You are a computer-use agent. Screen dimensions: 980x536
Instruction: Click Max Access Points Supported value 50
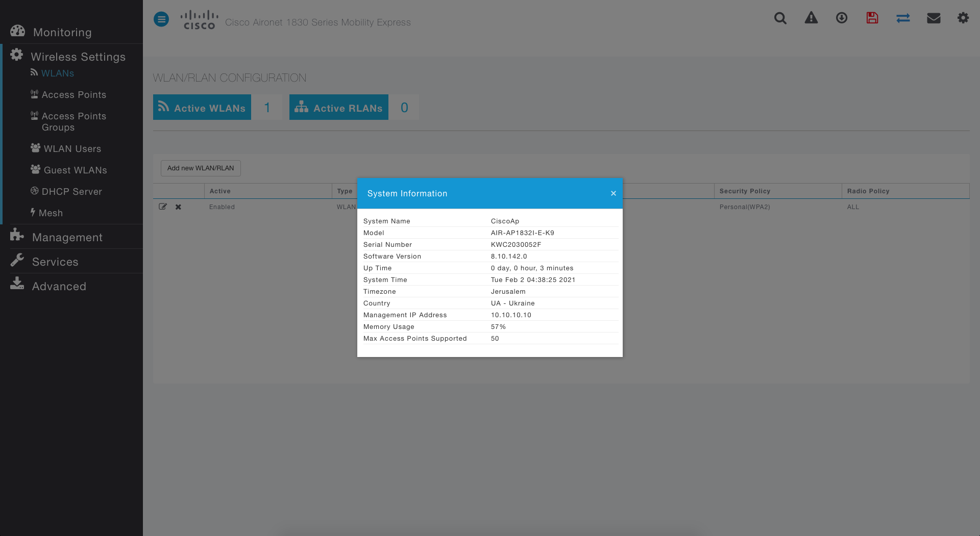pyautogui.click(x=495, y=339)
